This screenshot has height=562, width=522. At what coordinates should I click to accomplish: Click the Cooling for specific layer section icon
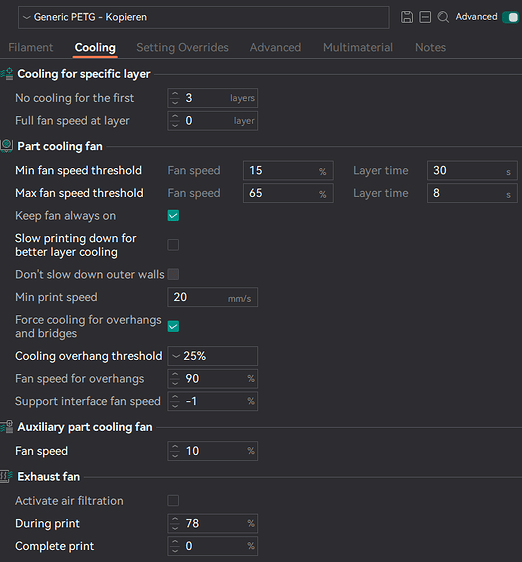click(7, 73)
